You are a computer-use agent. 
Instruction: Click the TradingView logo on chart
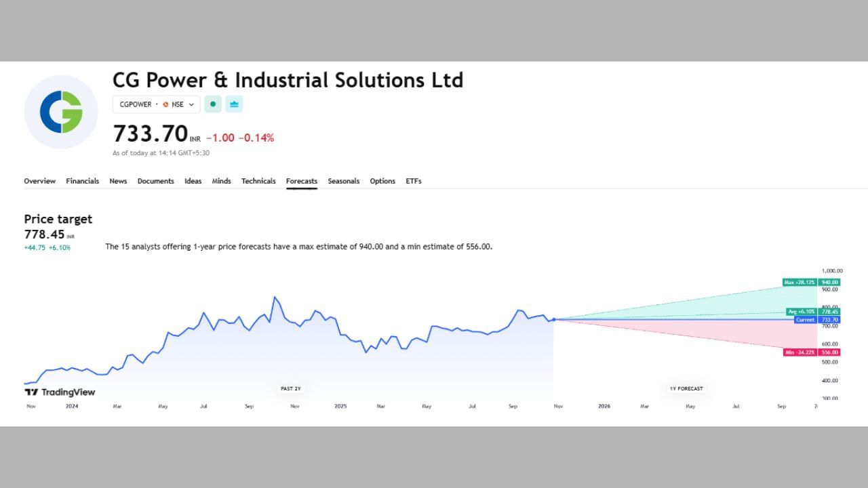(x=60, y=392)
